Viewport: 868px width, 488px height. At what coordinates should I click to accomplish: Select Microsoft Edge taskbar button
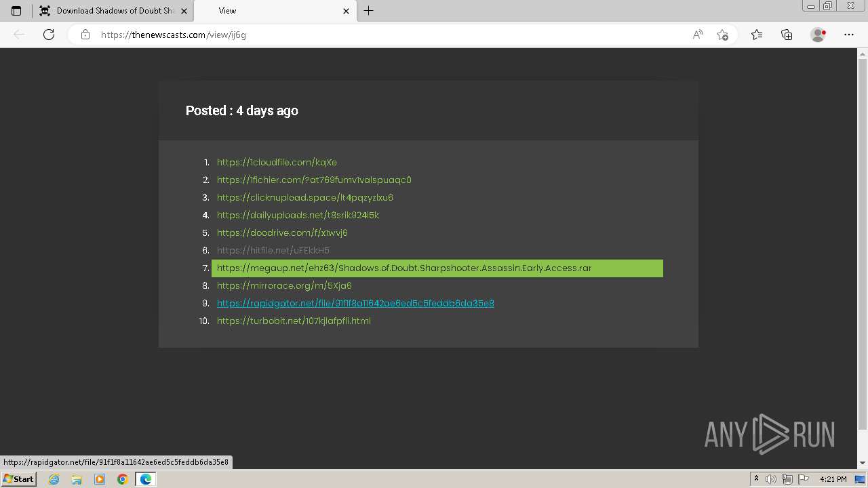click(x=146, y=479)
